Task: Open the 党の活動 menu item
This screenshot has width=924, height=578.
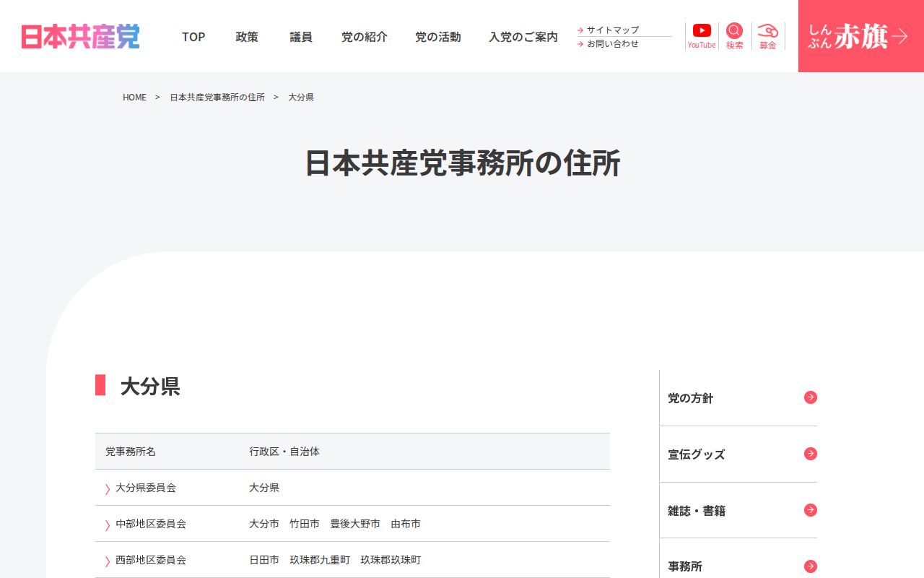Action: (438, 36)
